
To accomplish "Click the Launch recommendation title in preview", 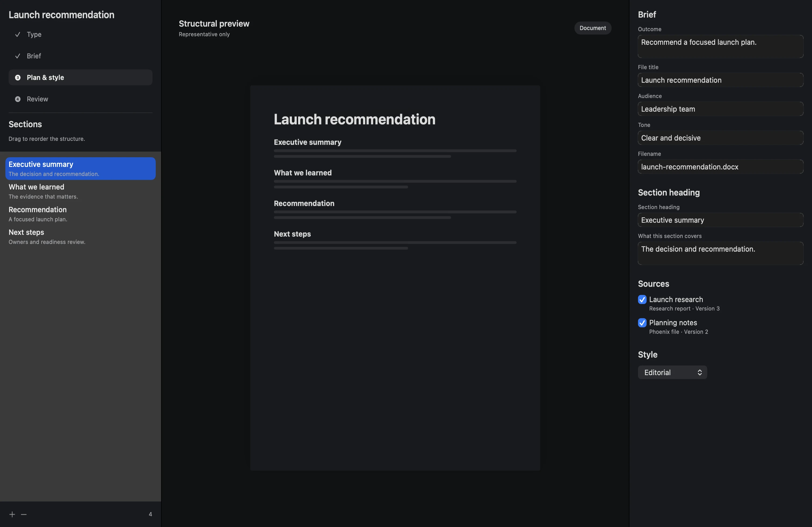I will click(354, 119).
